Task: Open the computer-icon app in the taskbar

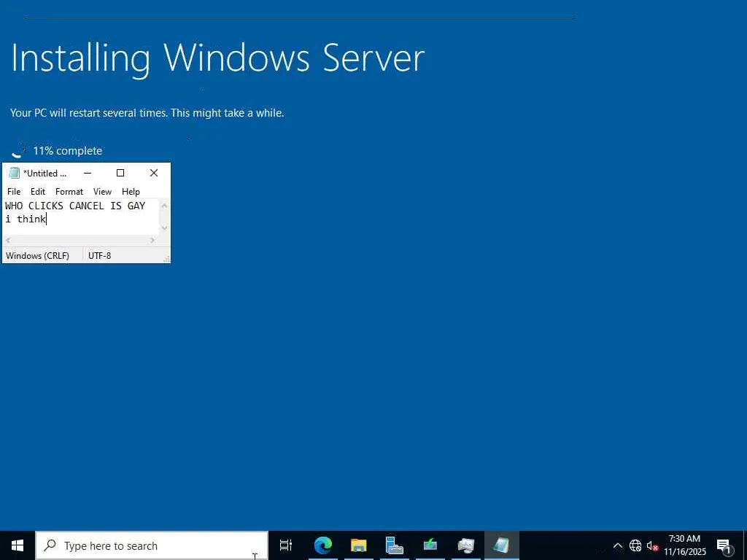Action: tap(466, 545)
